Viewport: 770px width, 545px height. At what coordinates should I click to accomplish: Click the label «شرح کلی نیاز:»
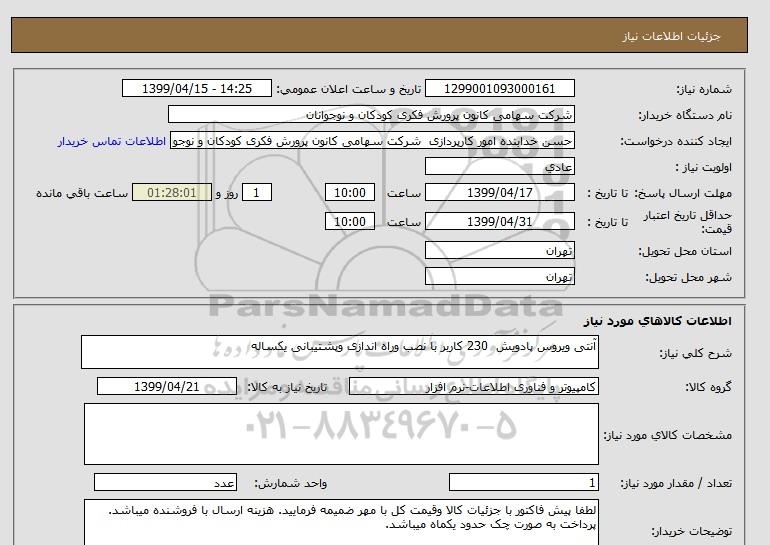tap(695, 353)
